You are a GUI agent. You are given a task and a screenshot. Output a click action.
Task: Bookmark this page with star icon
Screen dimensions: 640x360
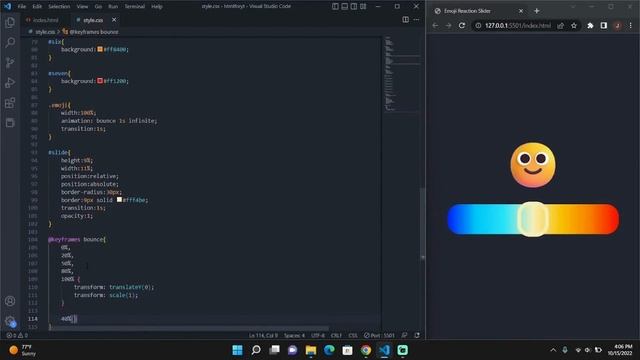(574, 25)
